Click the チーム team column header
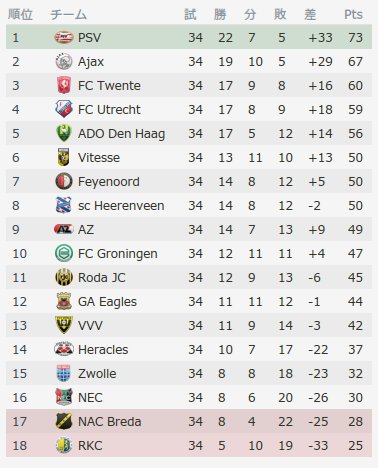Viewport: 378px width, 468px height. pyautogui.click(x=69, y=14)
